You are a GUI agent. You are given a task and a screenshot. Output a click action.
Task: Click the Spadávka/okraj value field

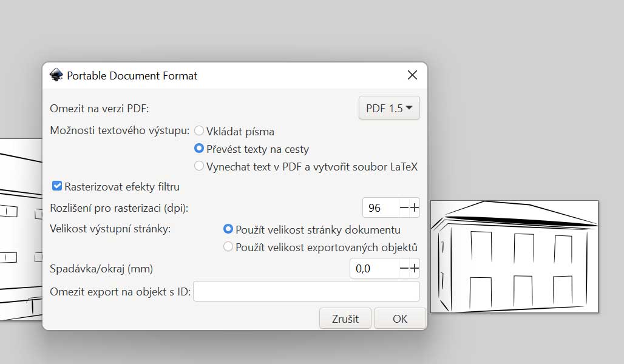[x=373, y=268]
